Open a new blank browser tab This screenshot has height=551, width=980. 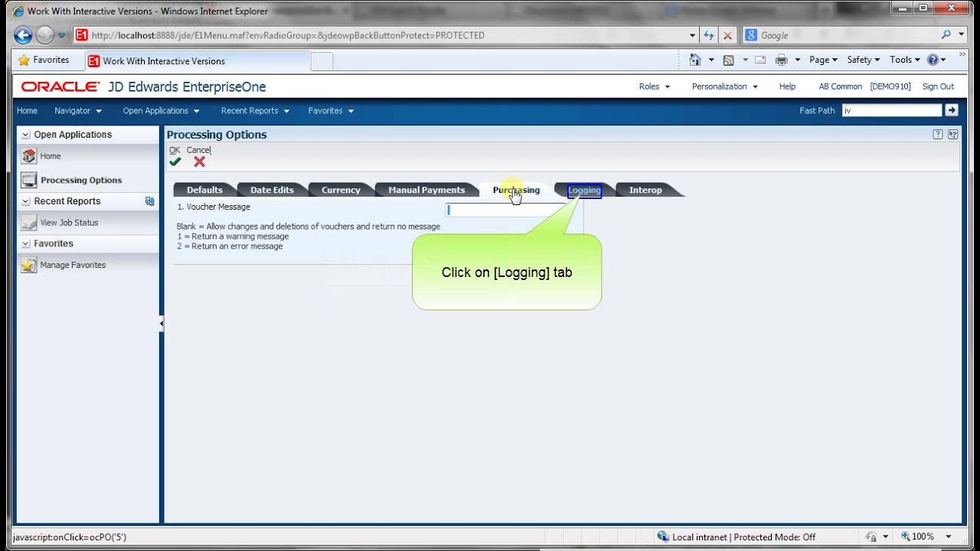[322, 61]
